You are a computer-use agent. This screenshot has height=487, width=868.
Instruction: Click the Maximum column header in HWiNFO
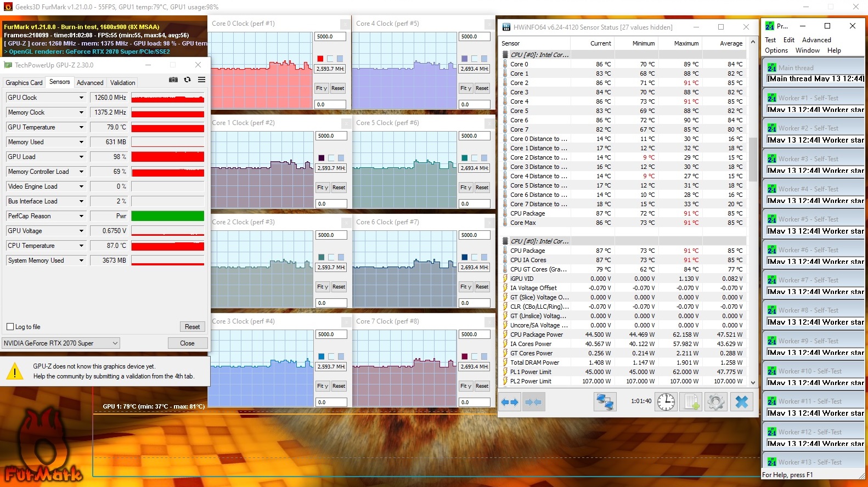680,43
